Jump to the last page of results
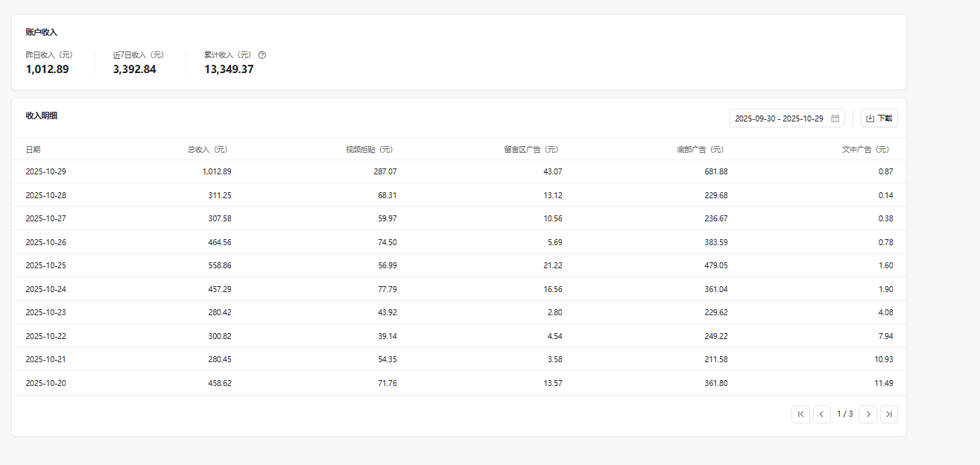Image resolution: width=980 pixels, height=465 pixels. coord(889,414)
